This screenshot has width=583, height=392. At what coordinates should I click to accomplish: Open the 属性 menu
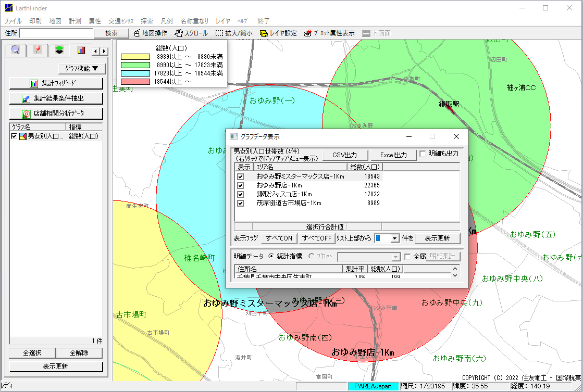click(x=94, y=21)
